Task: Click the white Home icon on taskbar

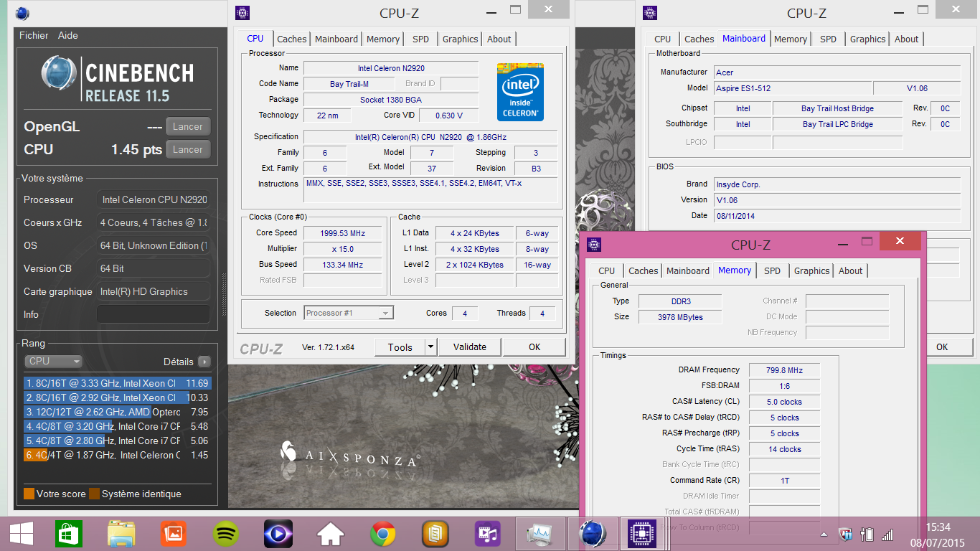Action: click(x=331, y=534)
